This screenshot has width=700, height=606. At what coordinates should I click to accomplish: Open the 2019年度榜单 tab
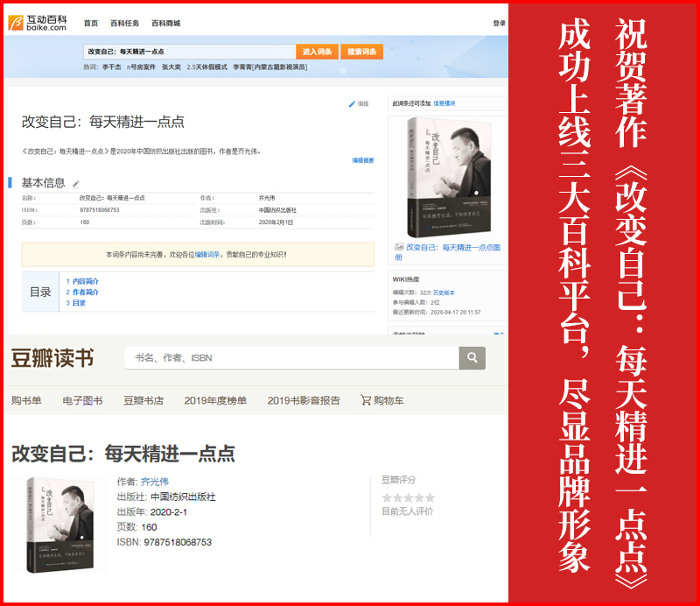(215, 400)
